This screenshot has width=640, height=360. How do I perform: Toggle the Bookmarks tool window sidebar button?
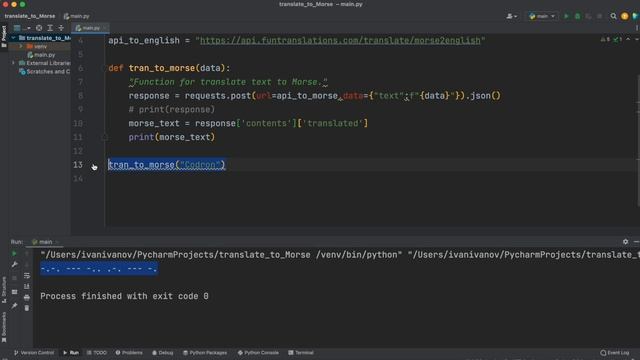pyautogui.click(x=4, y=327)
